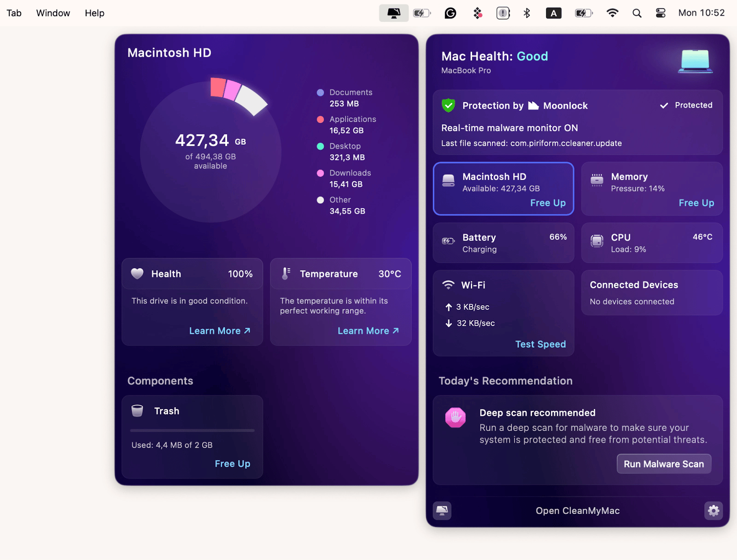Screen dimensions: 737x560
Task: Select the Connected Devices card
Action: pos(652,292)
